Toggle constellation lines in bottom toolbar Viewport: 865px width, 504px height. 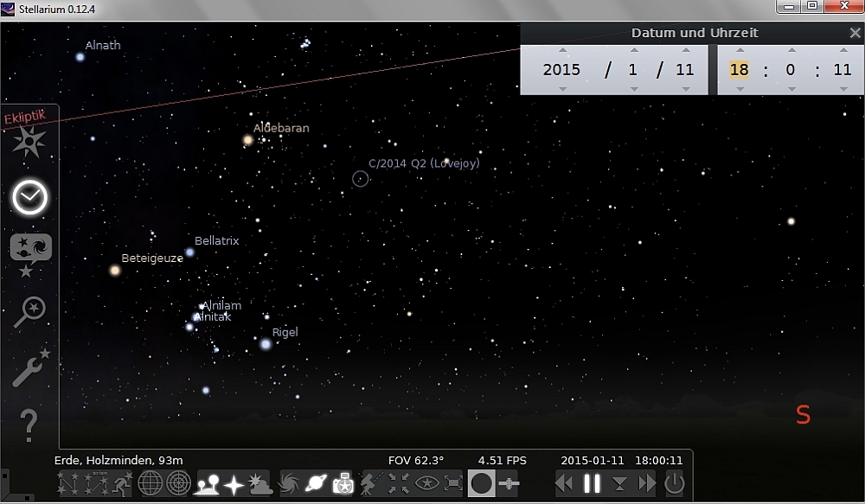[67, 483]
